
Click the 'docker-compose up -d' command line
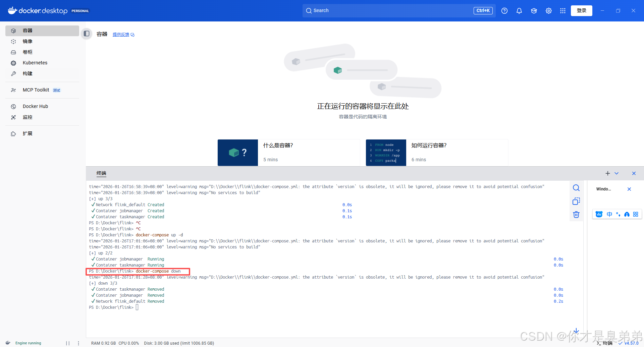point(136,235)
